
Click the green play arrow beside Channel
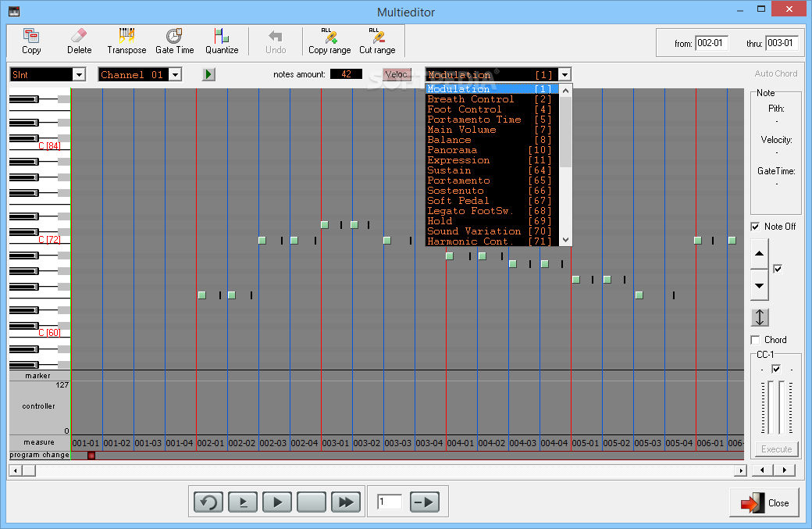click(208, 74)
